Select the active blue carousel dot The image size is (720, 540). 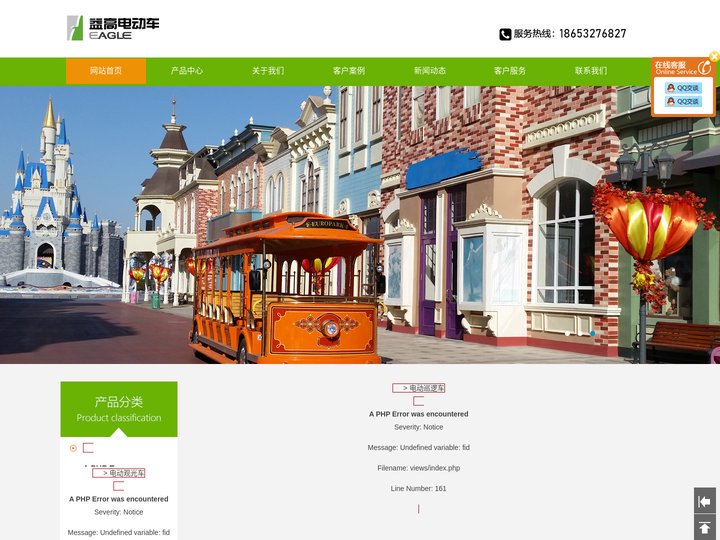click(x=592, y=333)
